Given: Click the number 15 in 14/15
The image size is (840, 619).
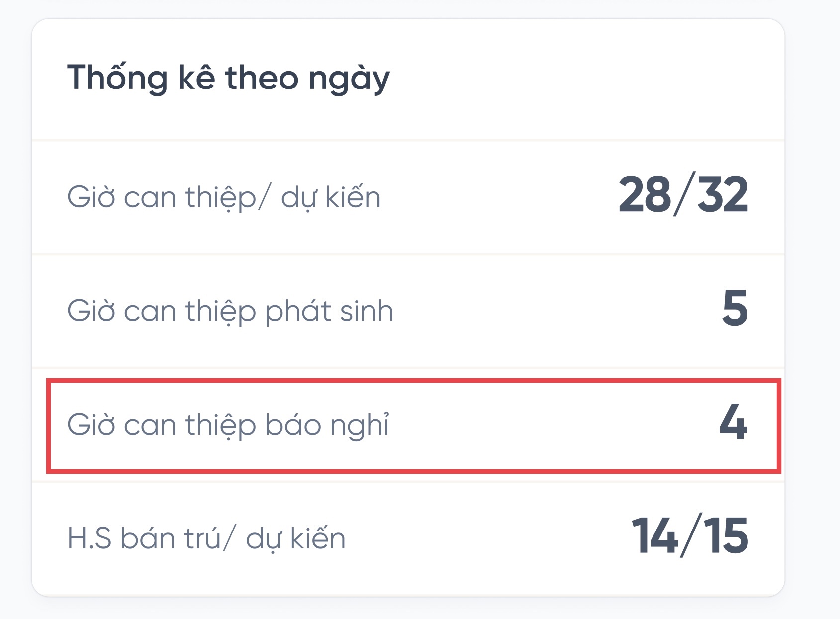Looking at the screenshot, I should pyautogui.click(x=726, y=535).
